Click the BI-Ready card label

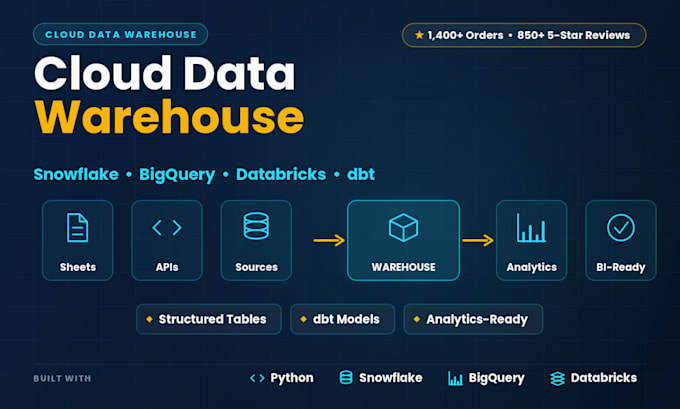(621, 267)
